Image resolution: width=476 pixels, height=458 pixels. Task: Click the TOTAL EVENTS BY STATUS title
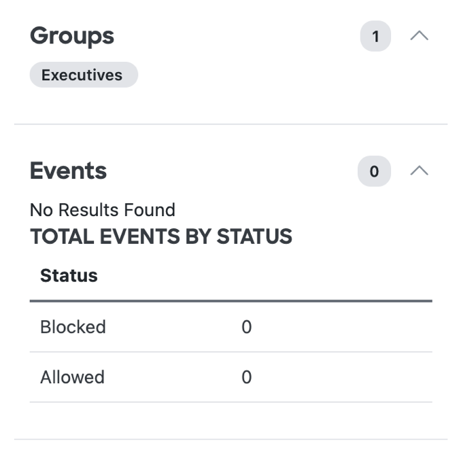point(161,236)
